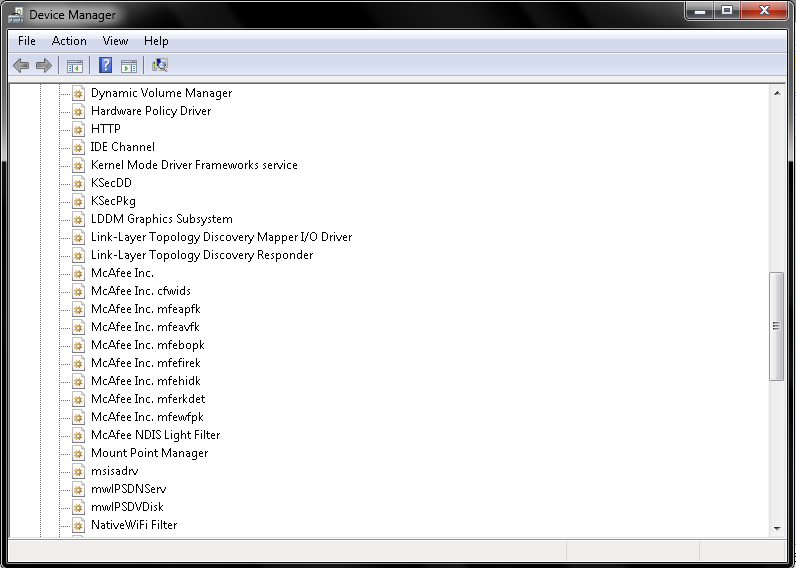This screenshot has width=796, height=568.
Task: Select the KSecPkg entry
Action: pyautogui.click(x=113, y=201)
